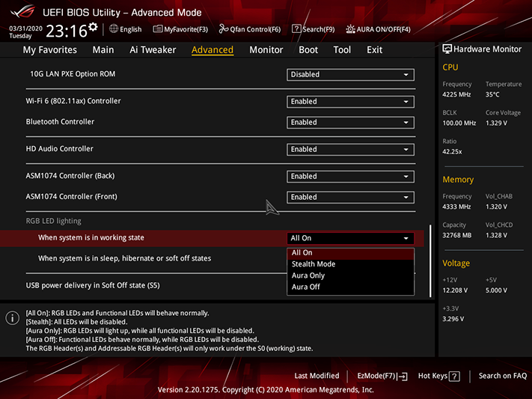Screen dimensions: 532x399
Task: Click the ASM1074 Controller (Front) label
Action: pos(72,197)
